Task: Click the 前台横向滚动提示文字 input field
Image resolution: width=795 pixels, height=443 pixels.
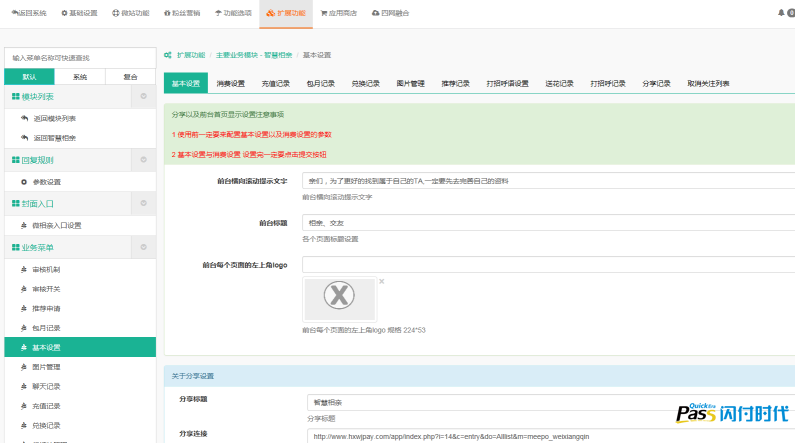Action: point(549,180)
